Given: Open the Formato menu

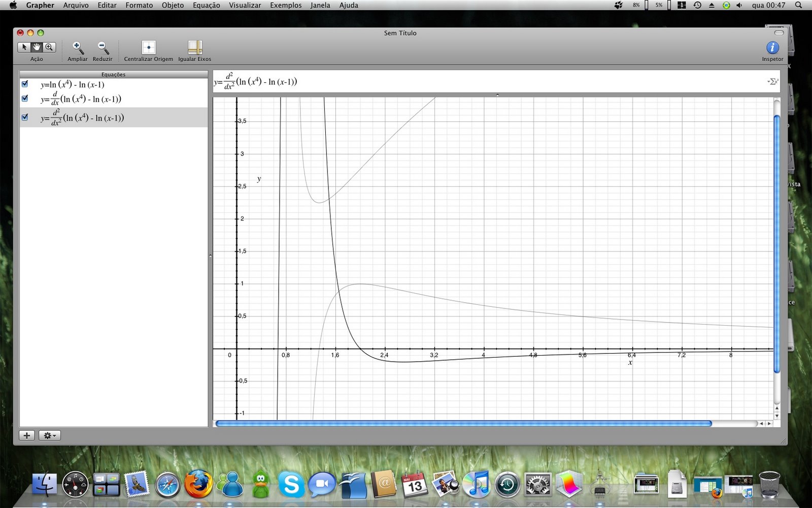Looking at the screenshot, I should tap(139, 5).
